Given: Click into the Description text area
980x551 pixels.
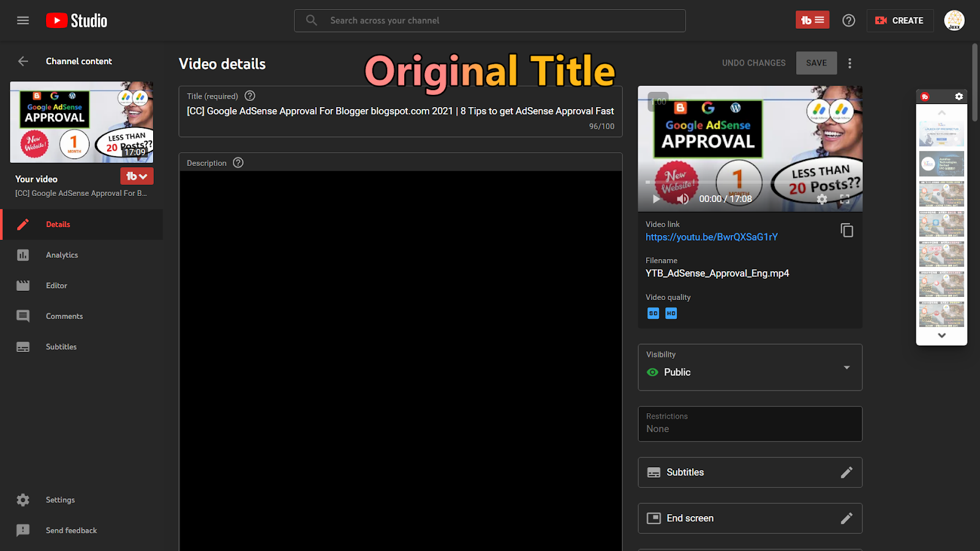Looking at the screenshot, I should [x=401, y=361].
